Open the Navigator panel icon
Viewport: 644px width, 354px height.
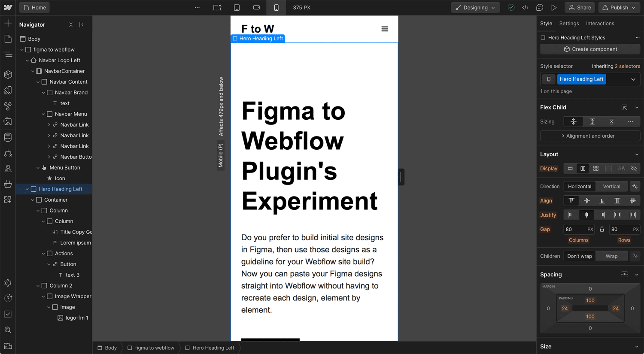click(x=8, y=54)
